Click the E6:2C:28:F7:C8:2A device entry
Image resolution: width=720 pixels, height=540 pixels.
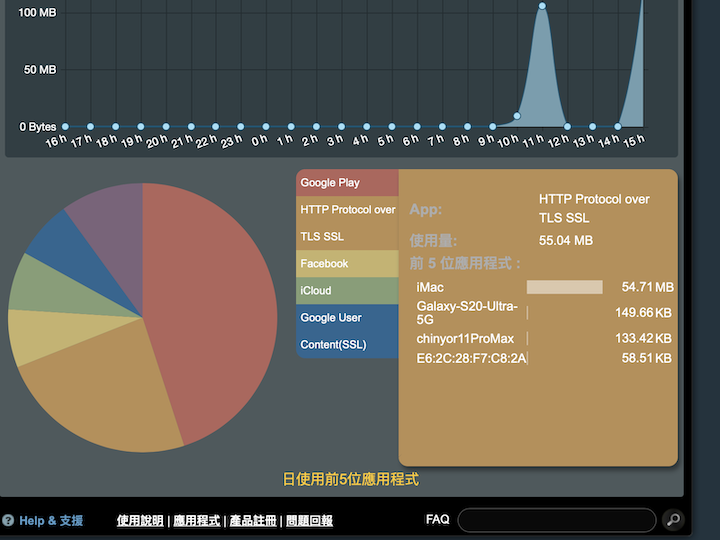(471, 358)
